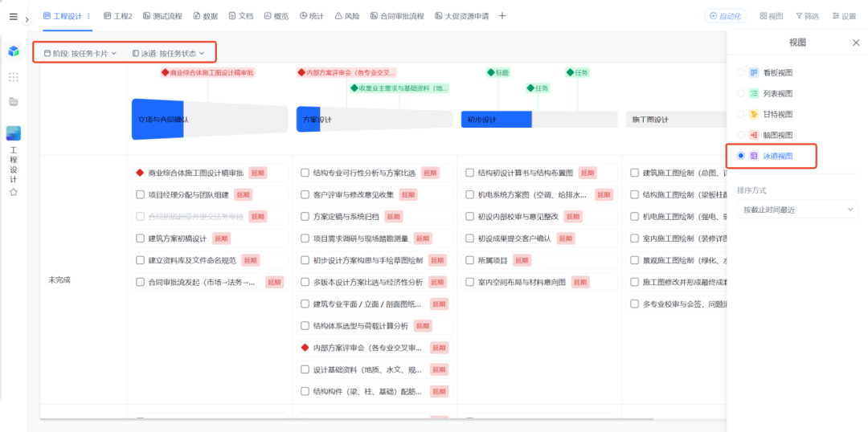Check 客户评审与修改意见收集 checkbox
This screenshot has height=432, width=868.
pyautogui.click(x=305, y=194)
